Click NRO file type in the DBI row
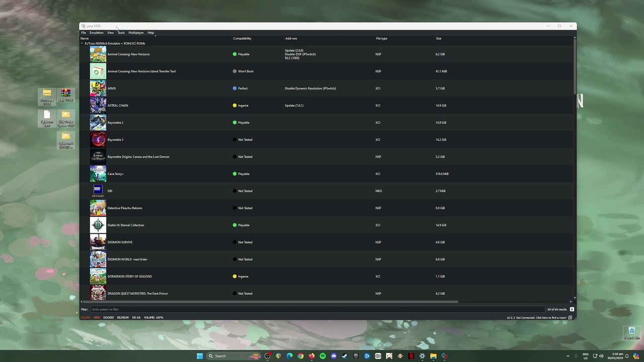 378,191
